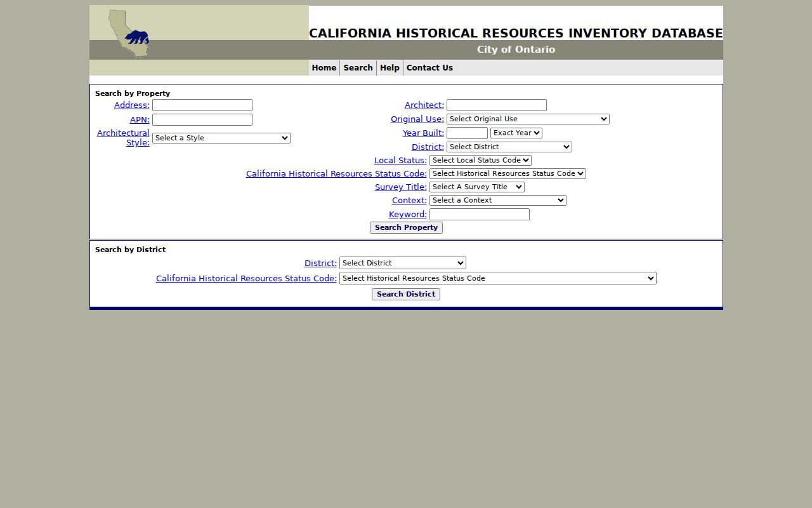Click the California bear logo image
This screenshot has height=508, width=812.
[129, 34]
